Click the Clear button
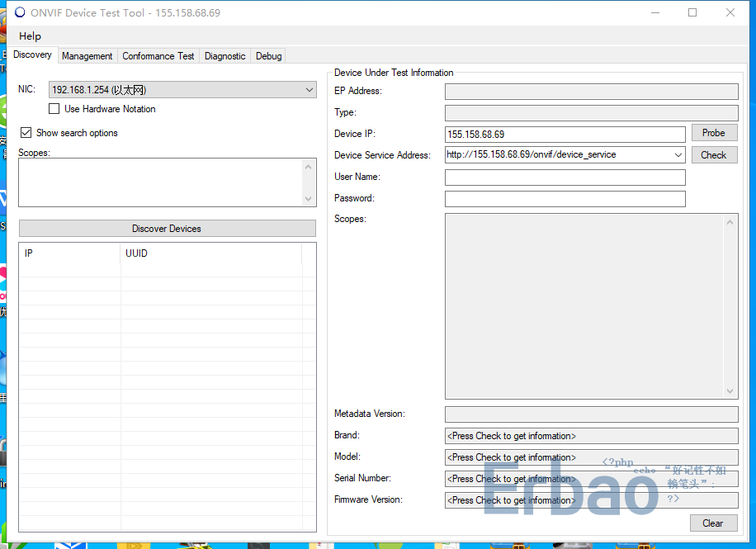This screenshot has height=549, width=756. 713,523
